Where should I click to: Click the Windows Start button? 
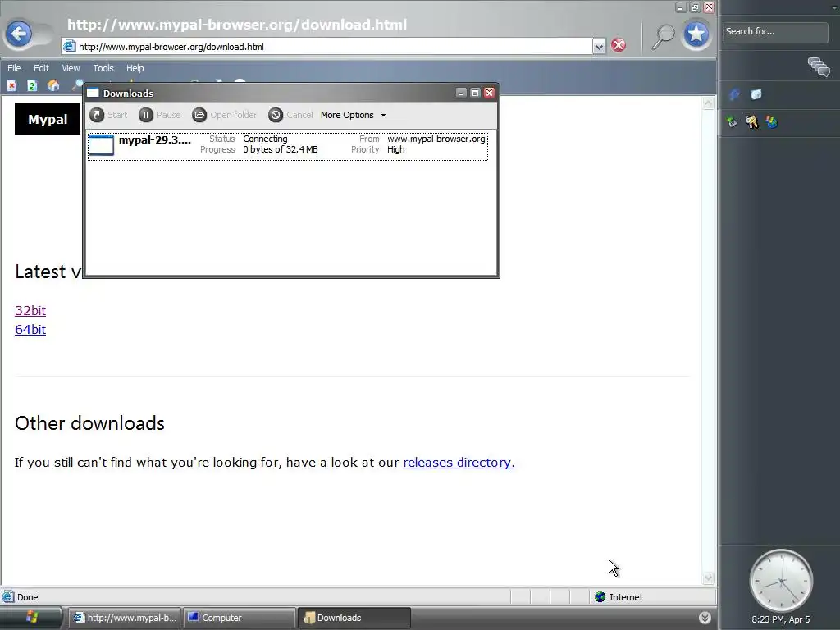click(32, 617)
